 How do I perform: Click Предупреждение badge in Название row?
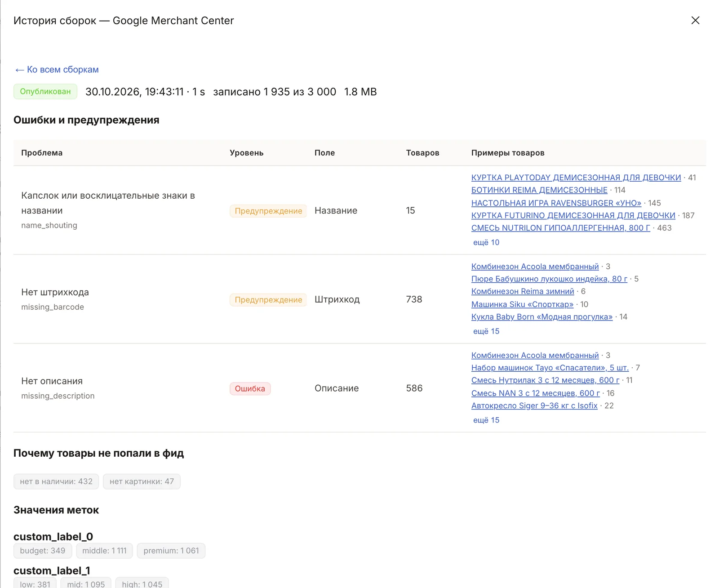(x=268, y=211)
